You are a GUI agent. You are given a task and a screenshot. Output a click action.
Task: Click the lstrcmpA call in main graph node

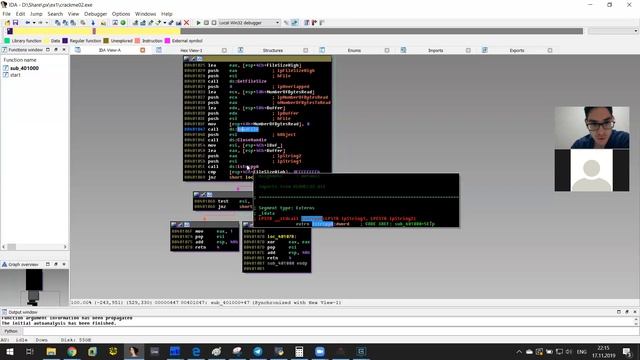pyautogui.click(x=249, y=167)
